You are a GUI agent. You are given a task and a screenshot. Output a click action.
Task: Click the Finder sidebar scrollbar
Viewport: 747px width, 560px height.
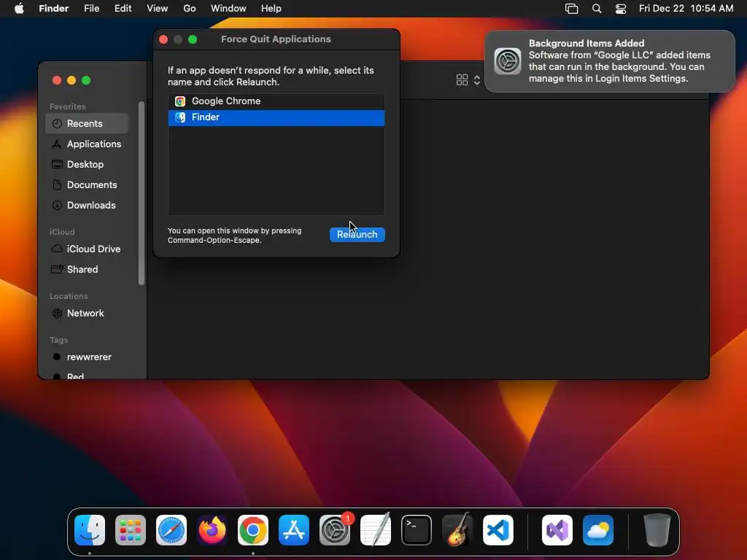(141, 192)
